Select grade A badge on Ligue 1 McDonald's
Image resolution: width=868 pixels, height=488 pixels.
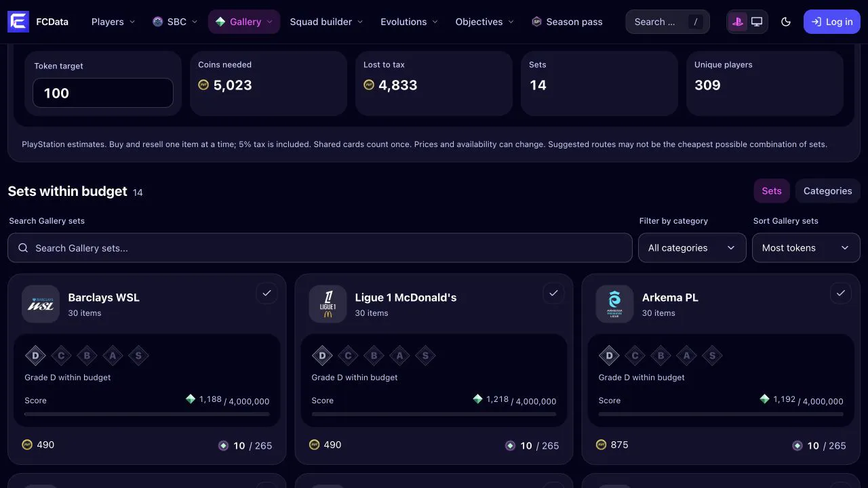click(399, 355)
